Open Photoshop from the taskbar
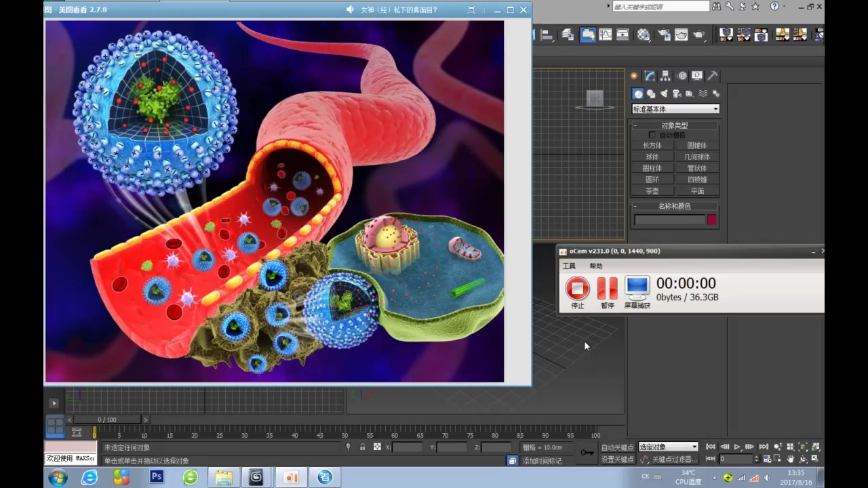Image resolution: width=868 pixels, height=488 pixels. click(157, 477)
